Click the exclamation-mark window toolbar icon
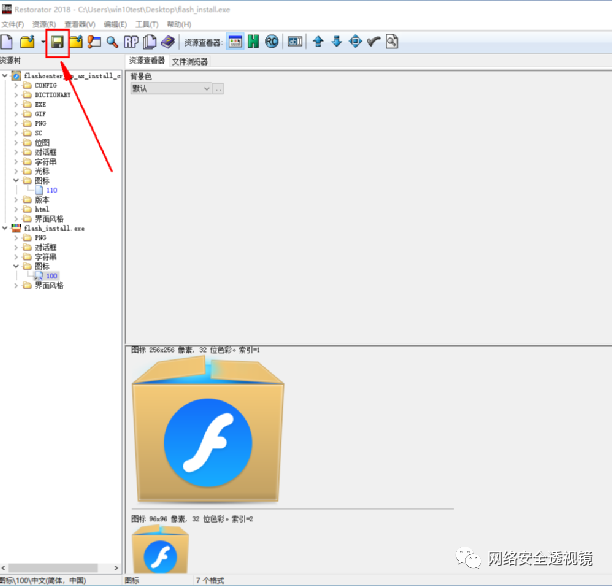 pyautogui.click(x=94, y=42)
